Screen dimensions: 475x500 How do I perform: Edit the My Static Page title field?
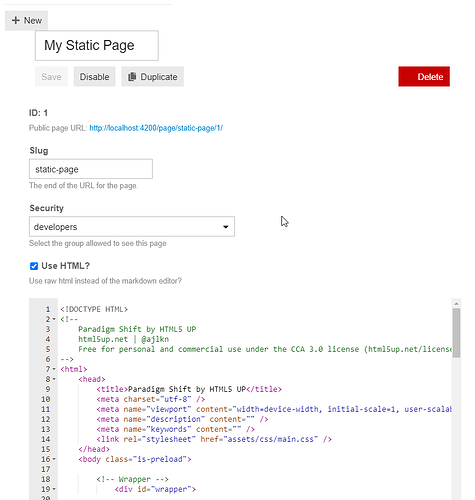(x=97, y=46)
